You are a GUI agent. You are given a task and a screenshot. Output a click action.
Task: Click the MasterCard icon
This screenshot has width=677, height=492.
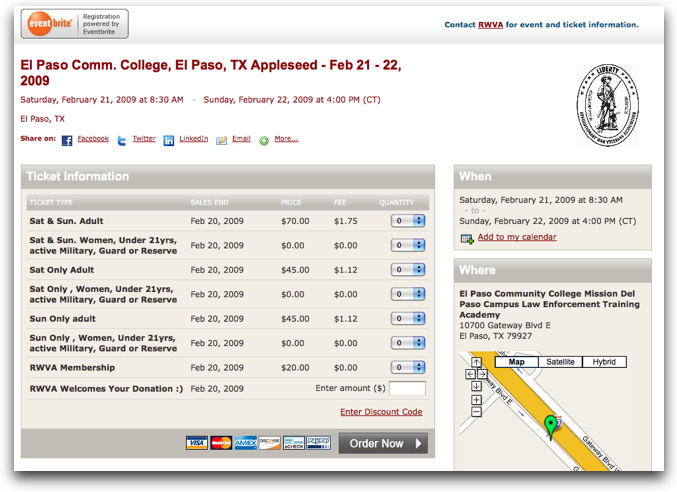click(221, 443)
